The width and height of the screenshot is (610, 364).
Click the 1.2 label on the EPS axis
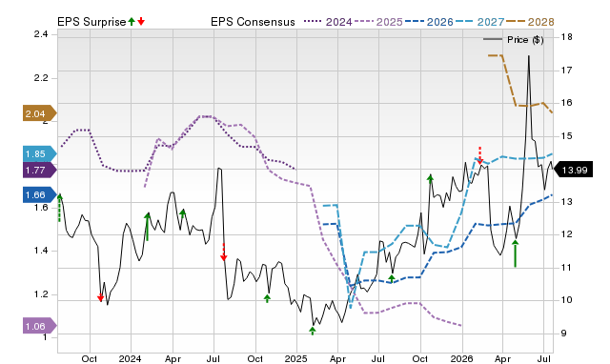click(41, 294)
